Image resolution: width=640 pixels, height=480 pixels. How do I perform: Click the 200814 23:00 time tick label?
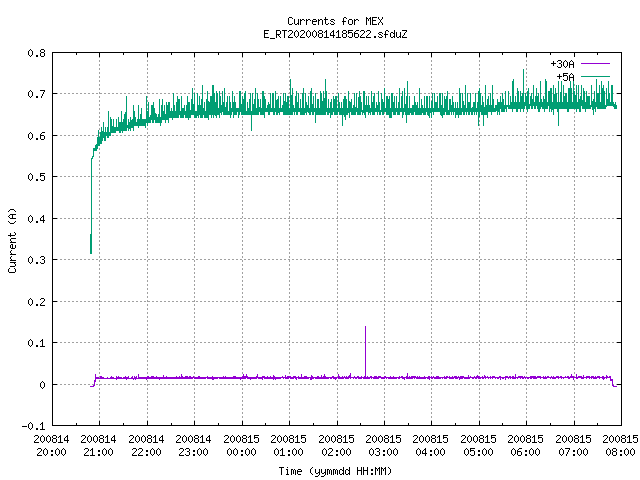point(194,445)
